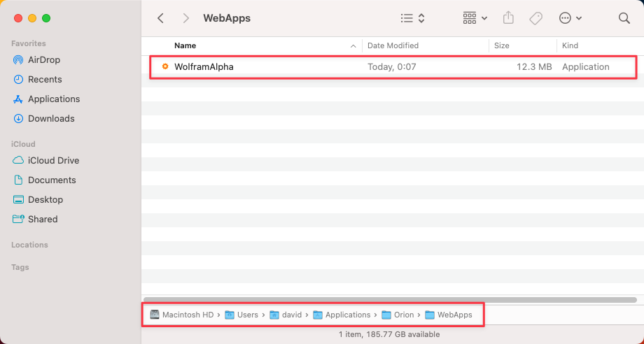
Task: Click the WebApps window title
Action: tap(227, 18)
